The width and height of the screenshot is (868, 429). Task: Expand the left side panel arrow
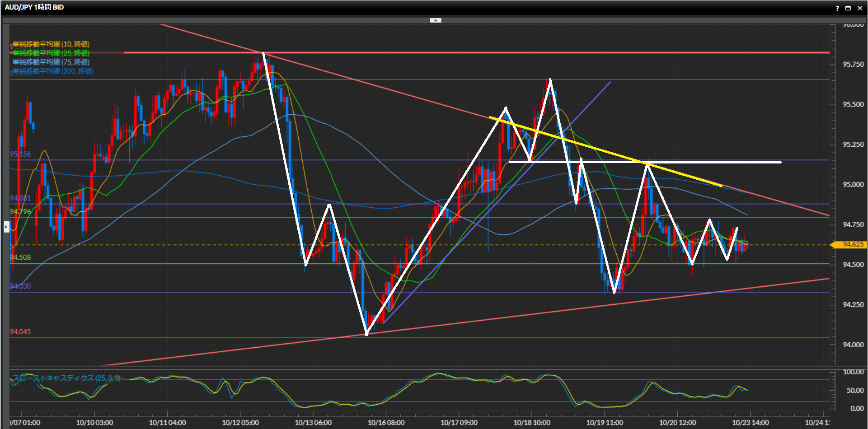pos(6,226)
